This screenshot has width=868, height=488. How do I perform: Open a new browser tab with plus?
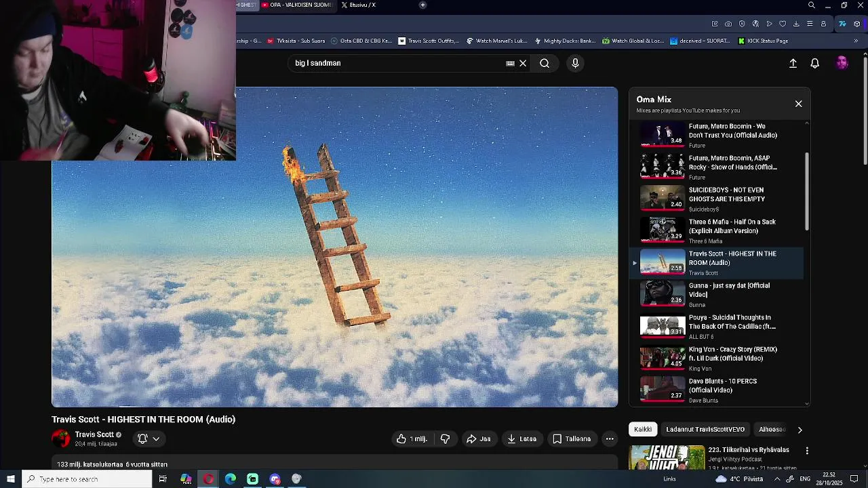[x=422, y=5]
